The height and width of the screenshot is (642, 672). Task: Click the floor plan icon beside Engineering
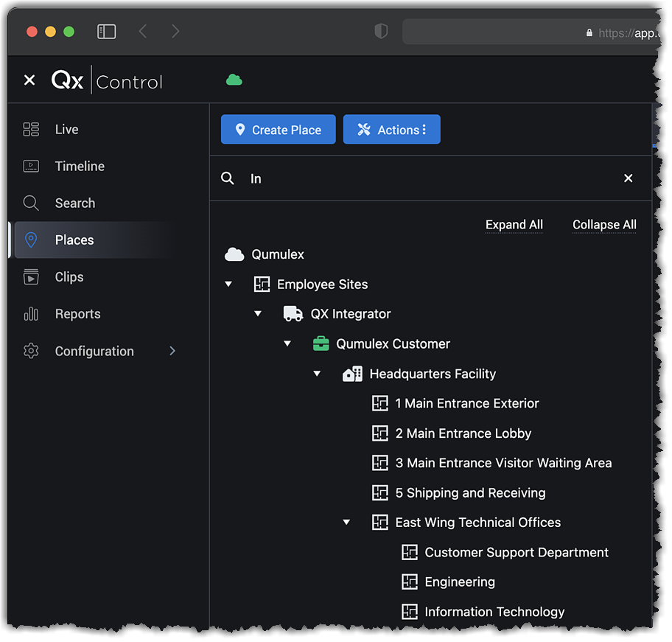[410, 582]
